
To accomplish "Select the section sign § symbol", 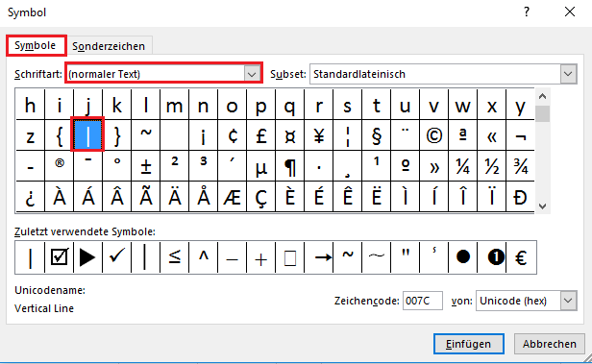I will pyautogui.click(x=377, y=135).
